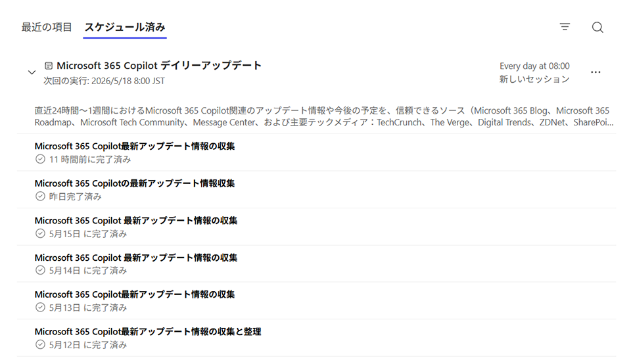Viewport: 631px width, 364px height.
Task: Open the run completed on 5月14日
Action: [316, 264]
